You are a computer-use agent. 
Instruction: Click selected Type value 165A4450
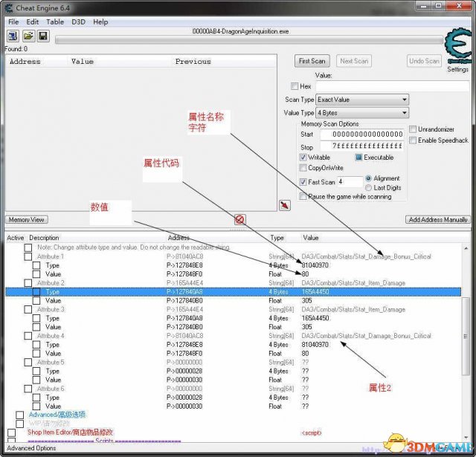(315, 292)
